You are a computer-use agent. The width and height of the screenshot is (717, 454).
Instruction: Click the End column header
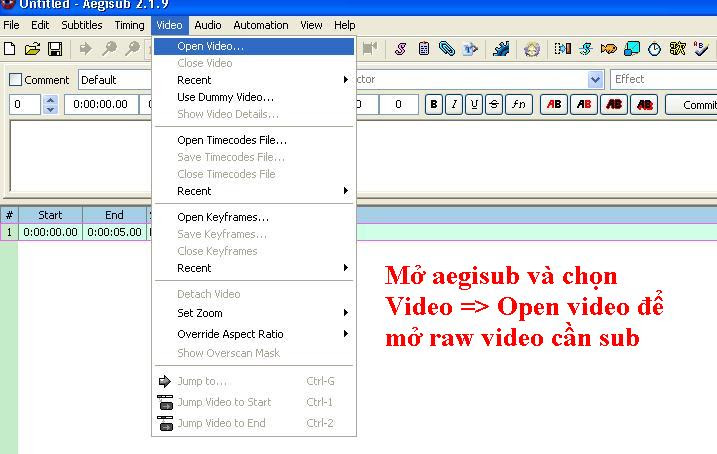114,215
